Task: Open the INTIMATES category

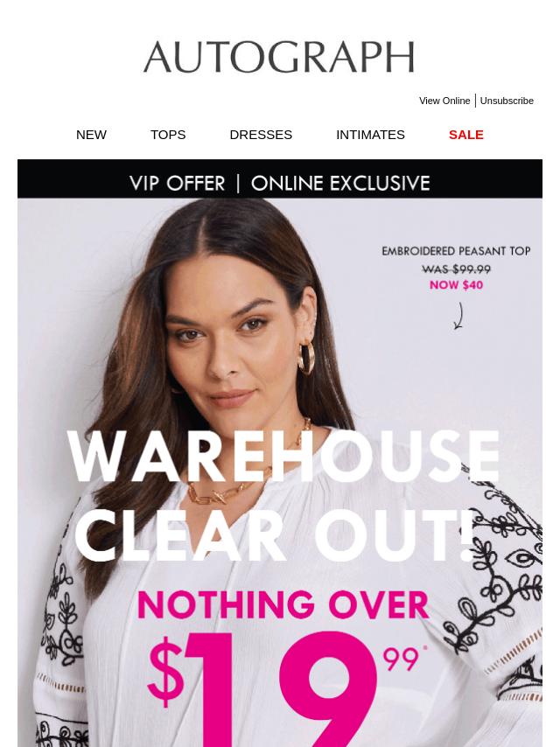Action: (370, 135)
